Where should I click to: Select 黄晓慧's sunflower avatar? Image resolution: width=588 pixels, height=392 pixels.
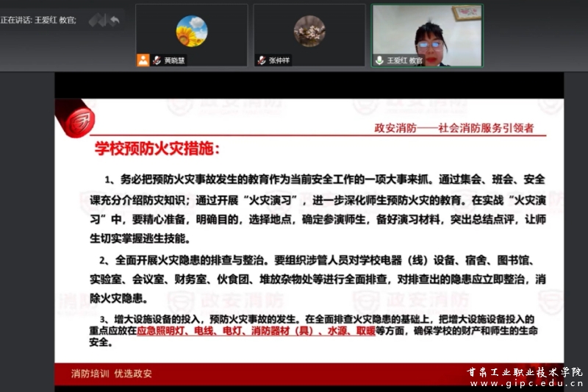pos(191,31)
